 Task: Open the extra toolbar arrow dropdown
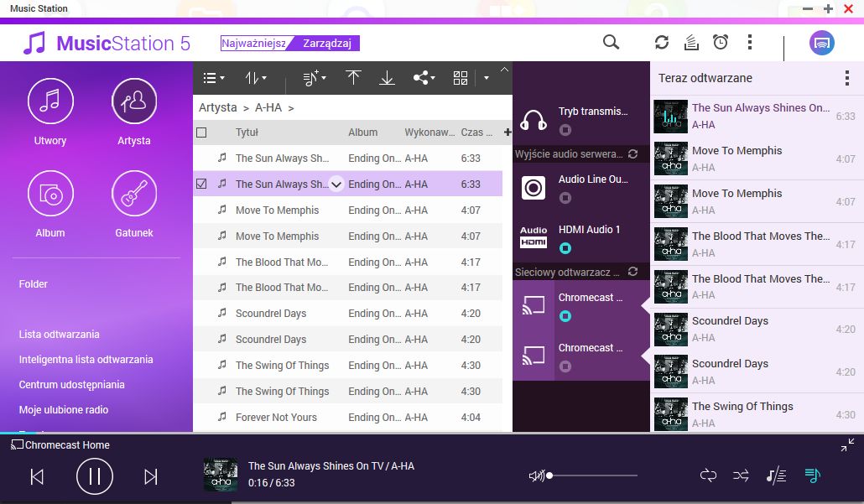tap(486, 78)
